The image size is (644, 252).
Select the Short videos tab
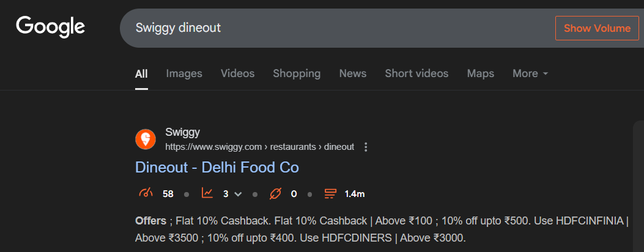[x=416, y=73]
